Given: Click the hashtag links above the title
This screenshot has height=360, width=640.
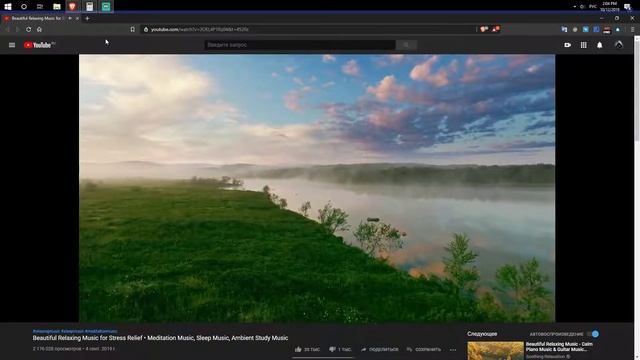Looking at the screenshot, I should coord(75,331).
